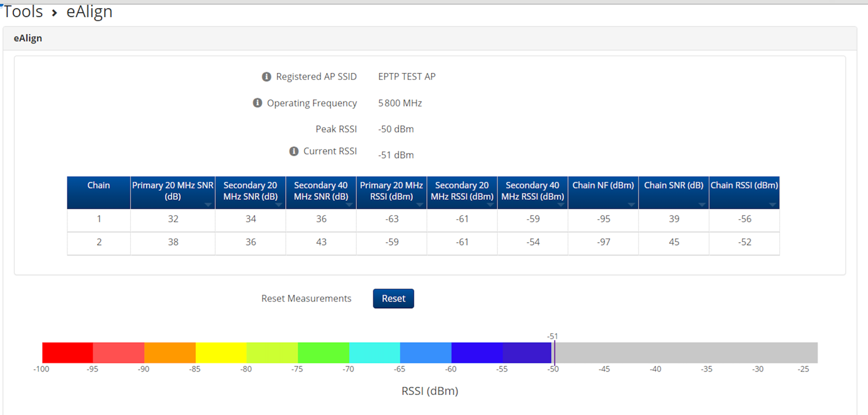The image size is (868, 415).
Task: Go to Tools in the breadcrumb
Action: (x=23, y=12)
